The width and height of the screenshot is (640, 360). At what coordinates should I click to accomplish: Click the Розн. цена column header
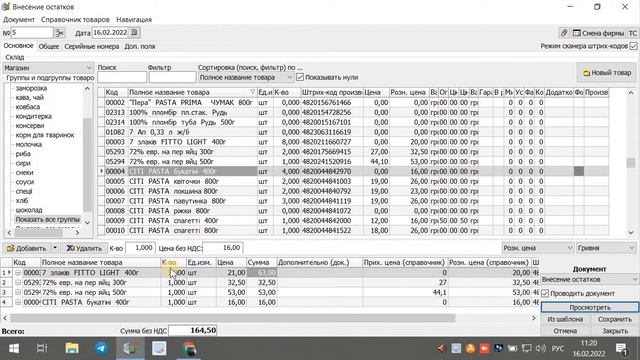coord(409,93)
